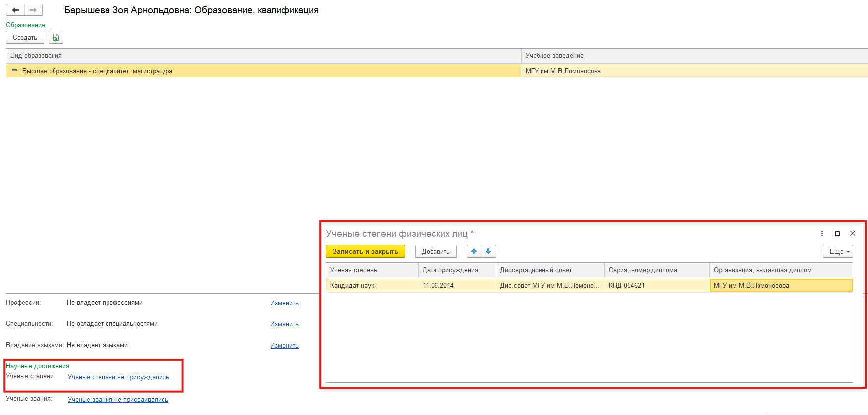
Task: Click the Учебное заведение column header
Action: click(x=695, y=56)
